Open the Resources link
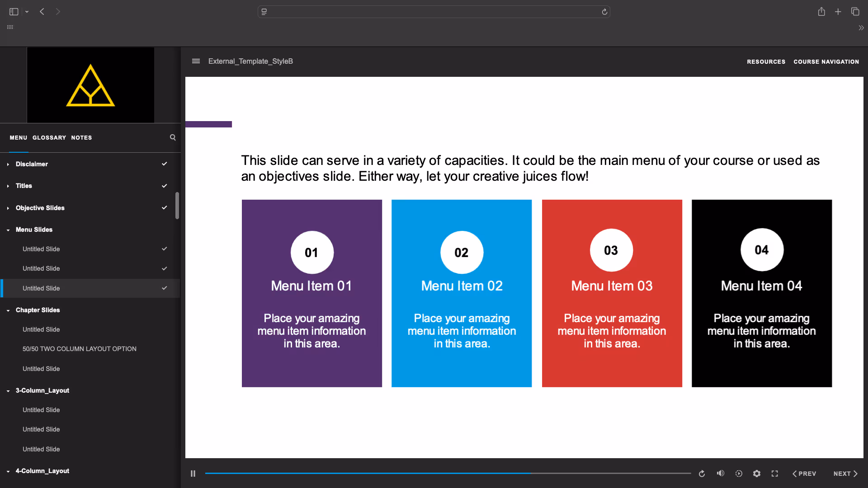The height and width of the screenshot is (488, 868). [766, 61]
